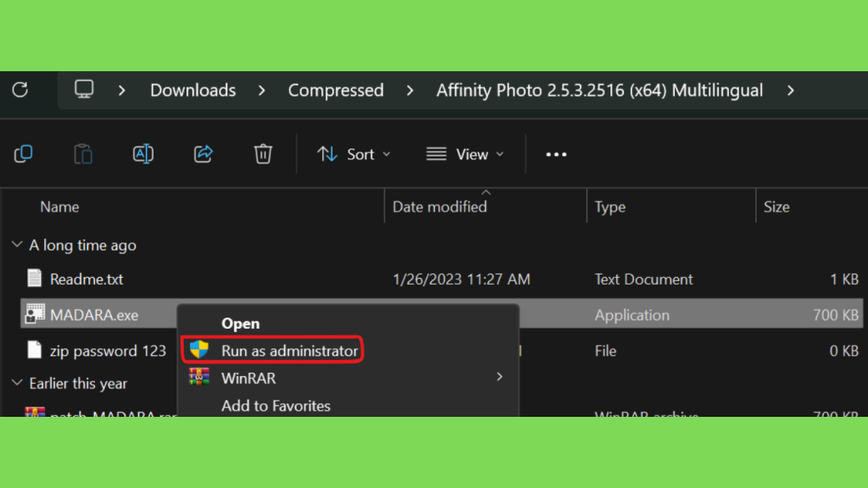Select the zip password 123 file
868x488 pixels.
pos(108,351)
